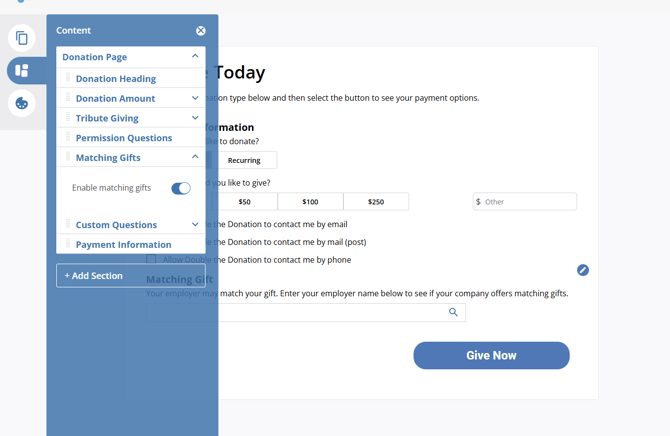Click the drag handle beside Permission Questions
The image size is (670, 436).
click(68, 138)
